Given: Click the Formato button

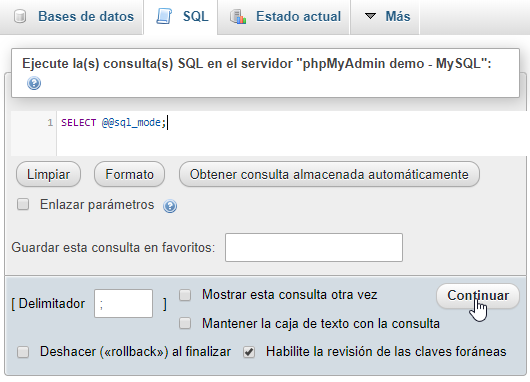Looking at the screenshot, I should [129, 174].
